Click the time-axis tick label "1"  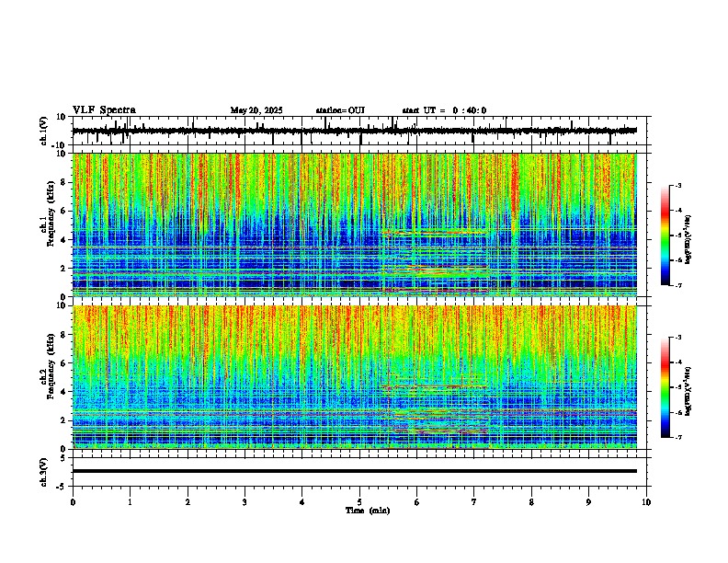point(130,502)
